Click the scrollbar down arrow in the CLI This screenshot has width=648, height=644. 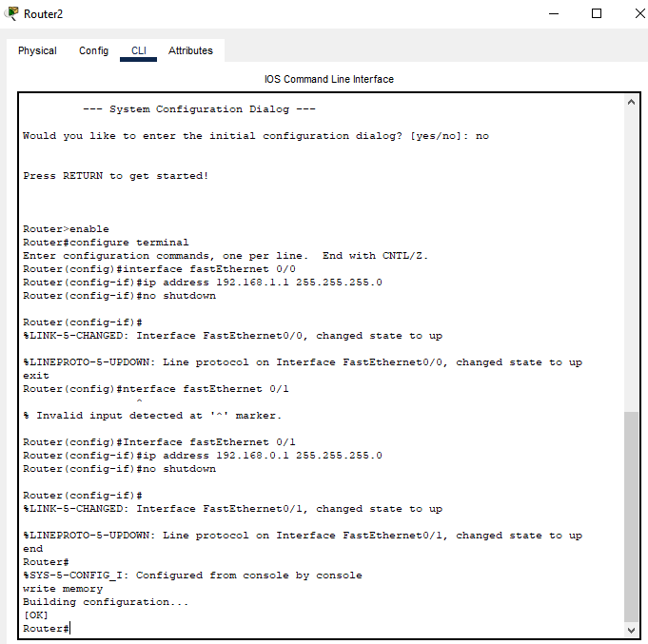click(631, 631)
